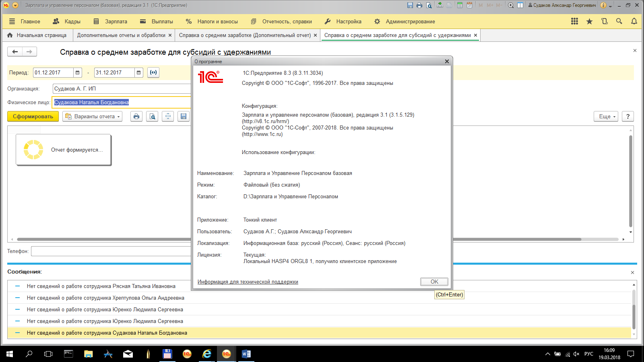Click the Сформировать button

(33, 116)
